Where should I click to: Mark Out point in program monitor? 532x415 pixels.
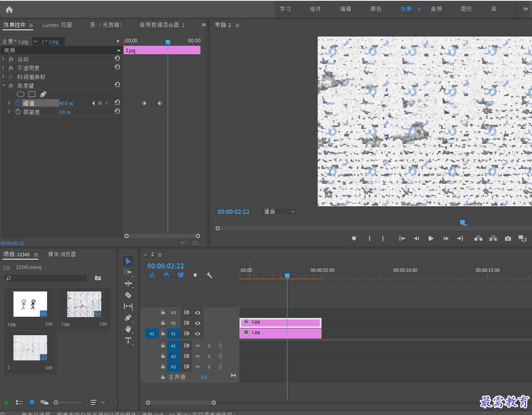click(383, 238)
